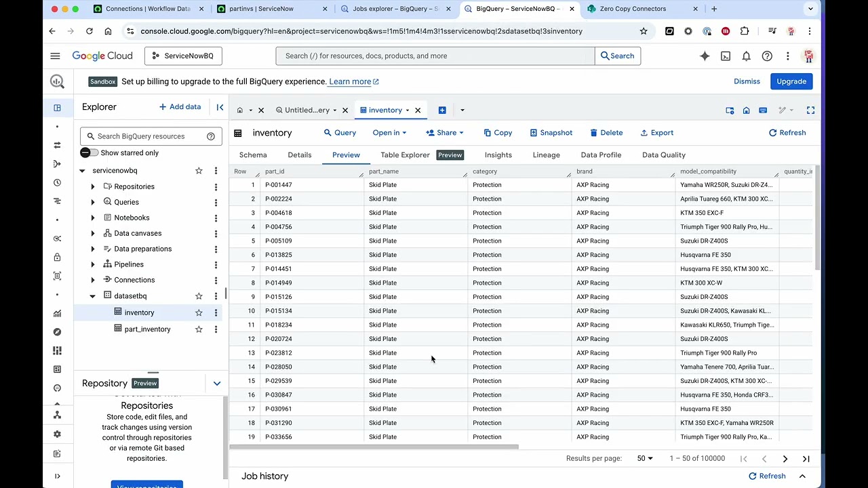Expand the Queries tree node

point(93,202)
